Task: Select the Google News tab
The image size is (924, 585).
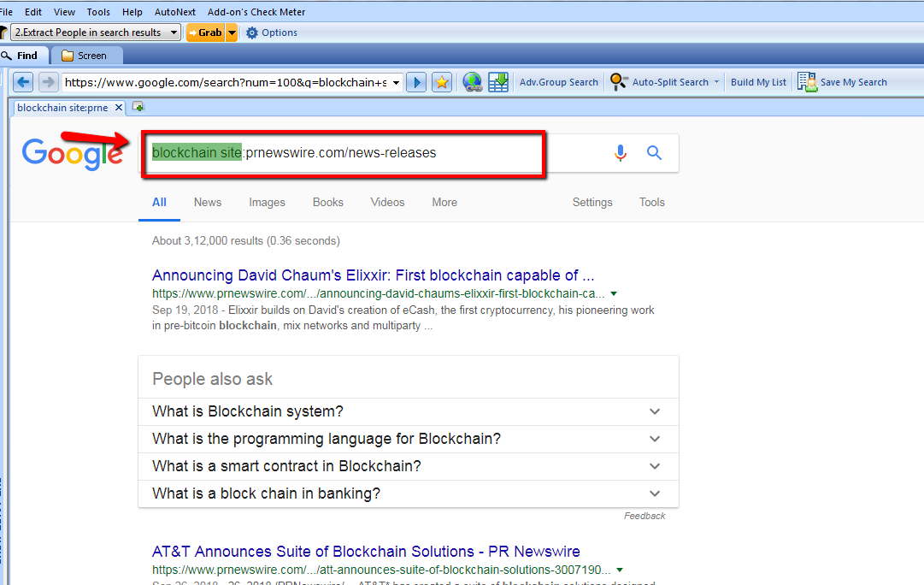Action: pyautogui.click(x=208, y=203)
